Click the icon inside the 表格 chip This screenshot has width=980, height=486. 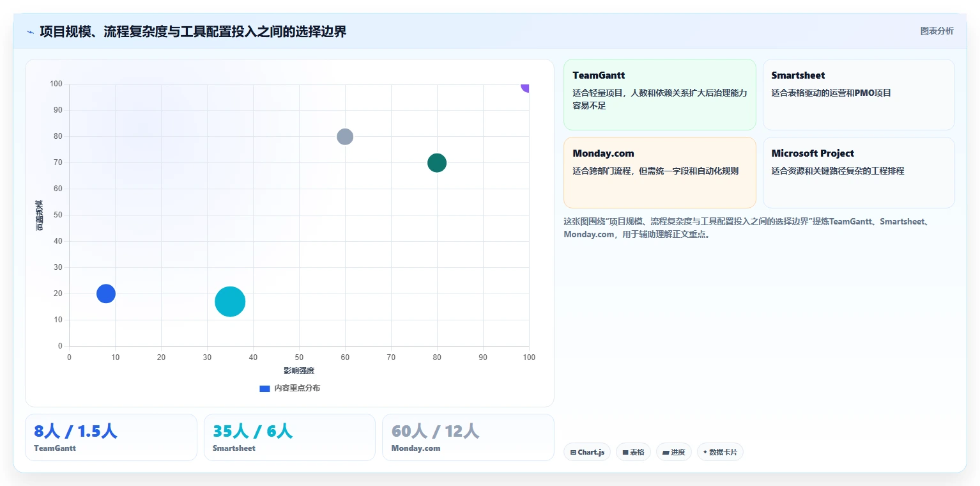tap(625, 452)
